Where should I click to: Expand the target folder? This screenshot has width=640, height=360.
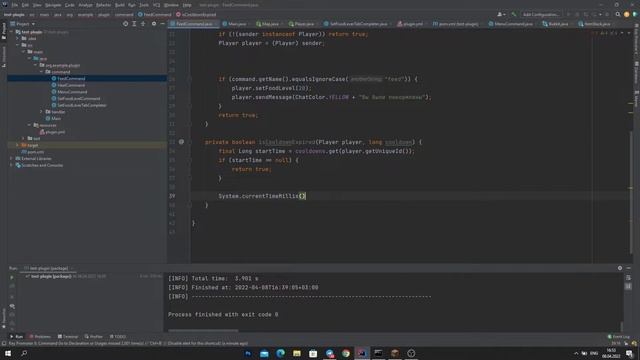(18, 145)
